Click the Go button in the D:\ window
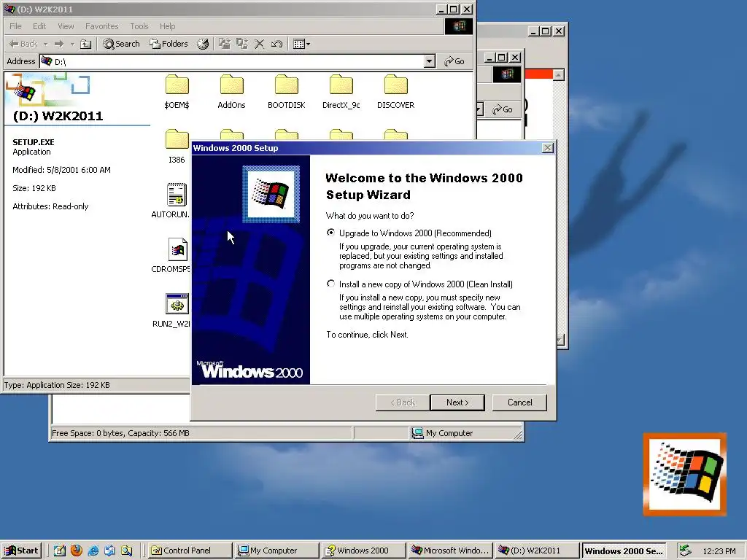This screenshot has width=747, height=560. pos(454,61)
